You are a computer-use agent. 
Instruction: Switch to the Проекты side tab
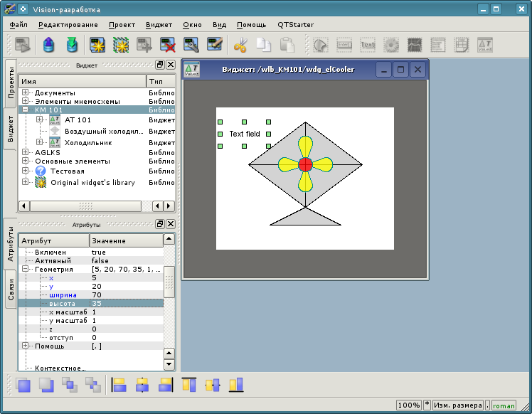click(10, 84)
